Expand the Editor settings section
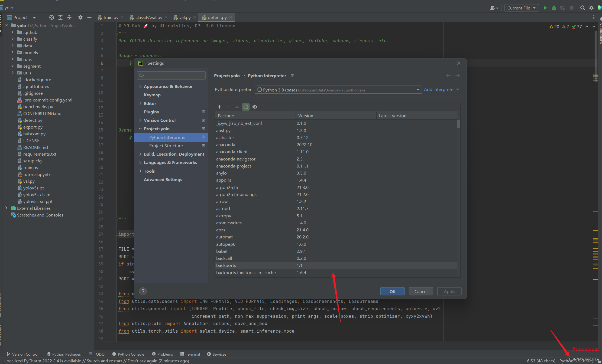This screenshot has height=364, width=602. tap(140, 103)
